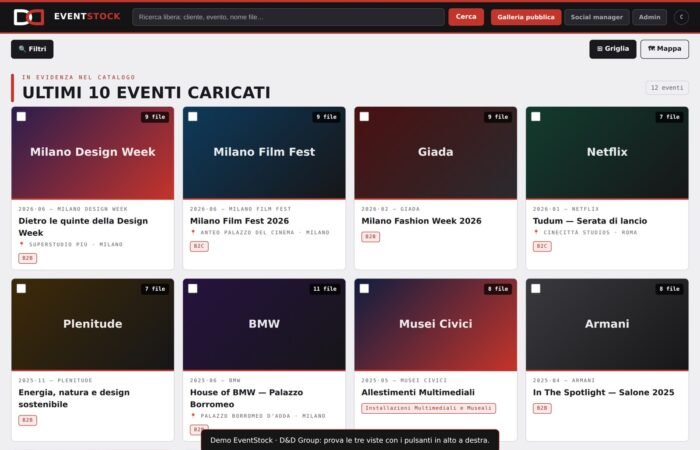
Task: Click the '12 eventi' count badge
Action: tap(667, 88)
